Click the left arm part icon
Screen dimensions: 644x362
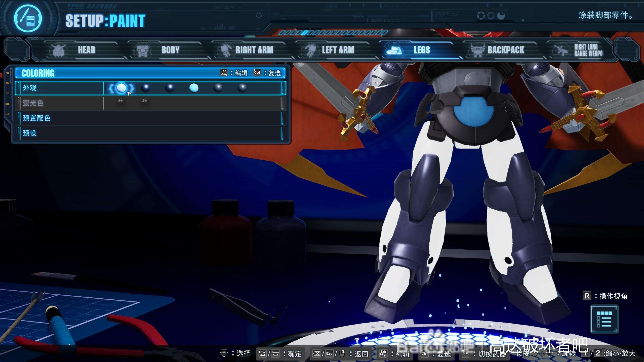click(x=310, y=51)
